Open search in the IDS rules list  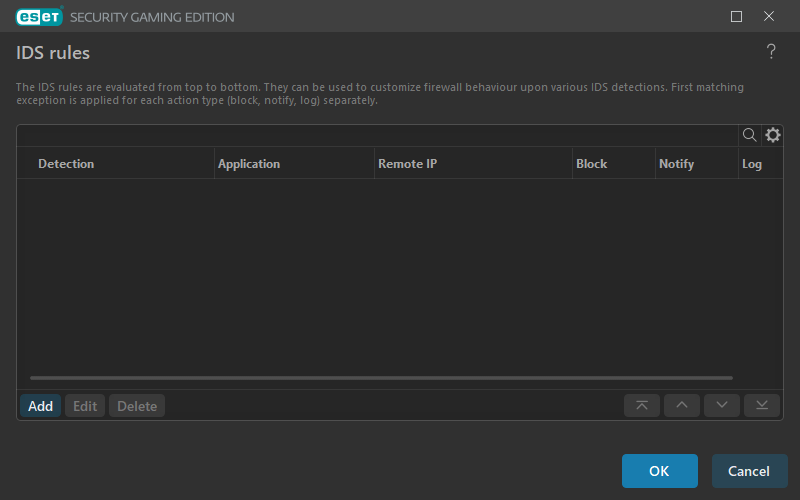pyautogui.click(x=749, y=135)
